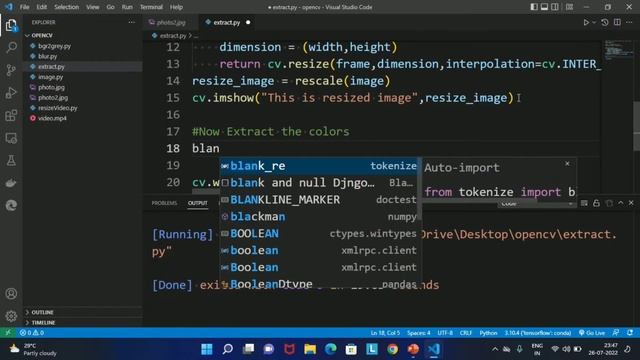This screenshot has width=640, height=360.
Task: Customize layout from title bar
Action: pyautogui.click(x=569, y=7)
